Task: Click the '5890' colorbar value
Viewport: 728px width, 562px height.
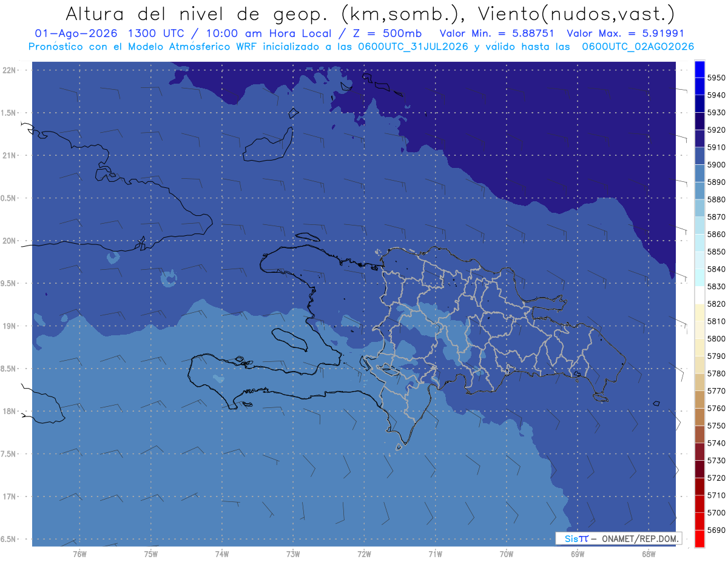Action: coord(716,182)
